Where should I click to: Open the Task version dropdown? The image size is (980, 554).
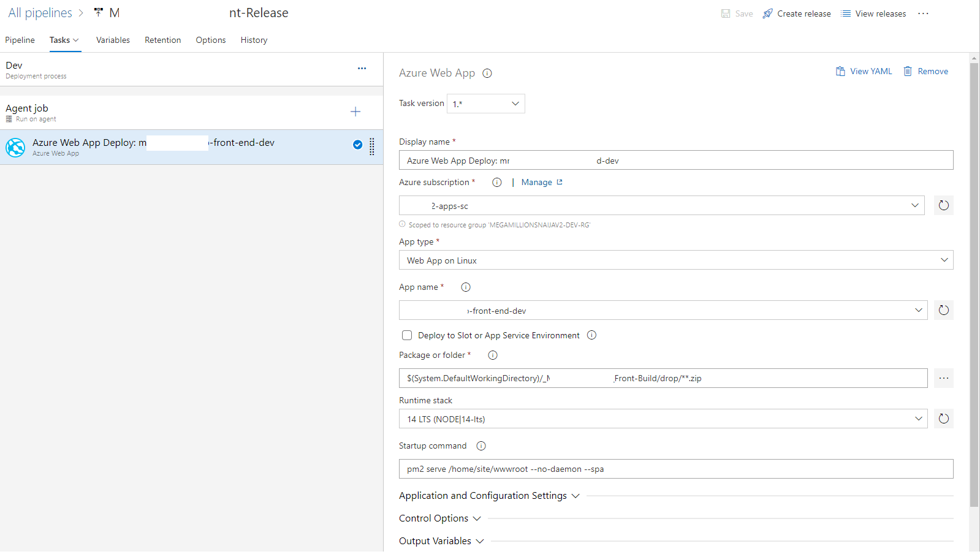point(486,104)
